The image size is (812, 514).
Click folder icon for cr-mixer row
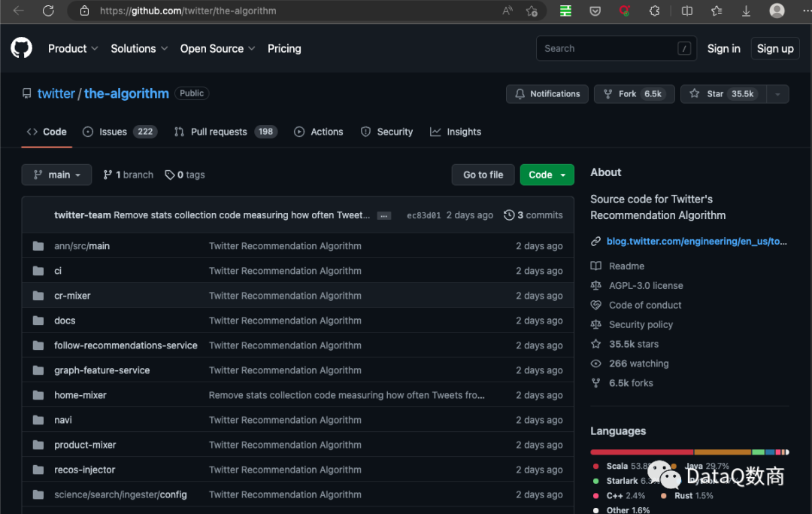pos(38,295)
